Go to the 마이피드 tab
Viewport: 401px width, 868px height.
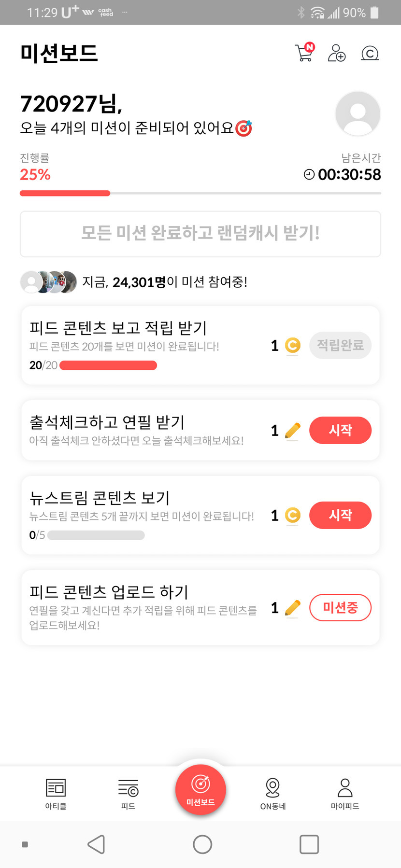pos(345,793)
